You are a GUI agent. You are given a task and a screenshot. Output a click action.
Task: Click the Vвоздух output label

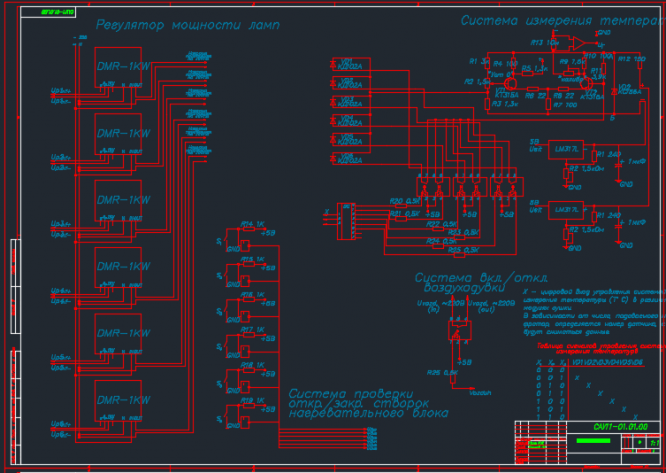(480, 393)
